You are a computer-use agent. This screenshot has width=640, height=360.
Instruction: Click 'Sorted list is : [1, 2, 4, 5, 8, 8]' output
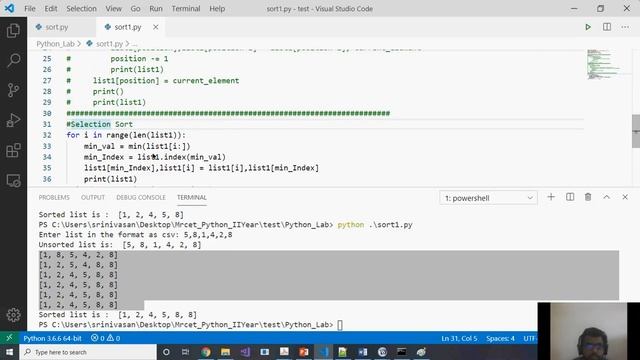118,315
